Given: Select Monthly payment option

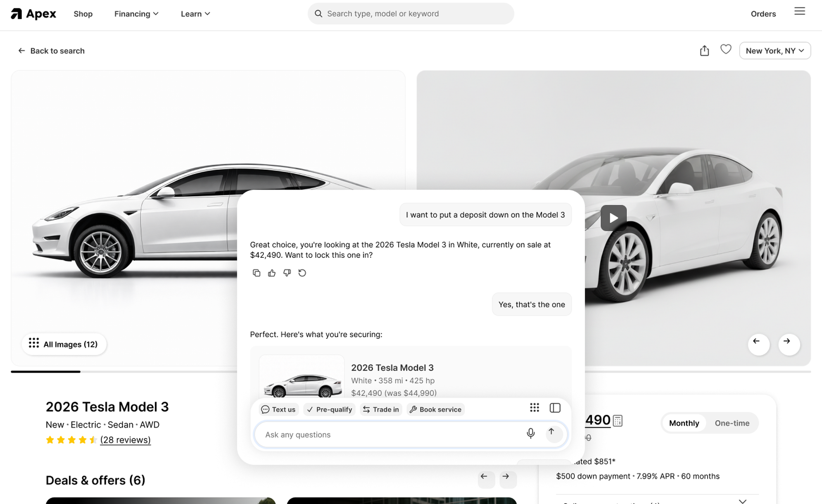Looking at the screenshot, I should click(684, 423).
